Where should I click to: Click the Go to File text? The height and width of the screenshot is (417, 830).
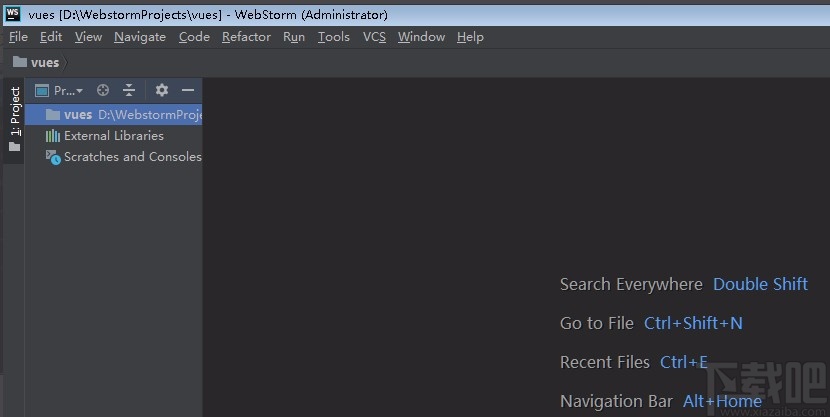coord(597,323)
